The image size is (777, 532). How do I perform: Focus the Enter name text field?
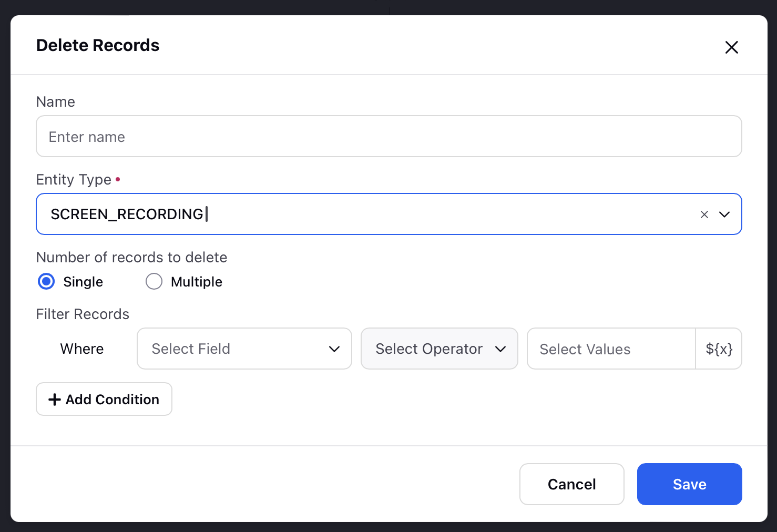[x=389, y=136]
